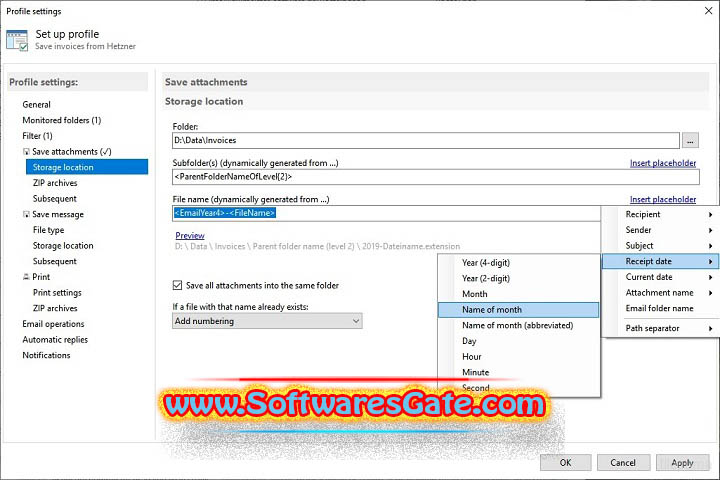Screen dimensions: 720x480
Task: Open ZIP archives under Print
Action: (x=55, y=308)
